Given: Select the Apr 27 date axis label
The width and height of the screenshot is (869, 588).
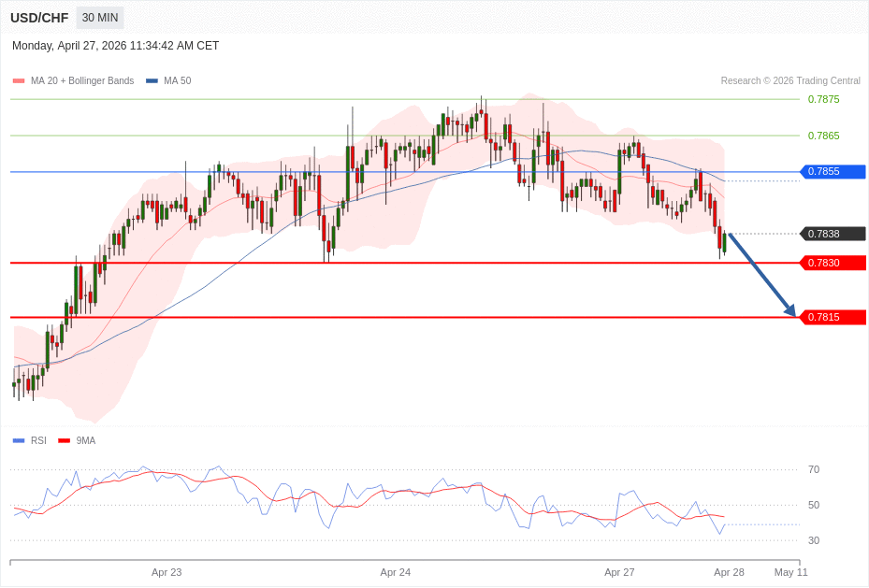Looking at the screenshot, I should 619,572.
